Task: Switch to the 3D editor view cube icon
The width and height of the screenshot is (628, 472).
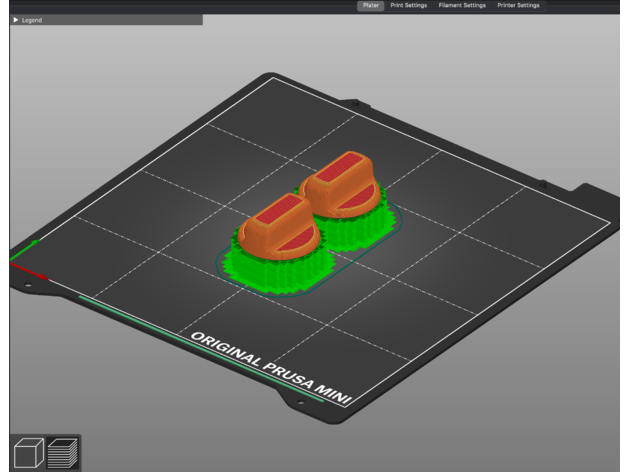Action: [x=27, y=452]
